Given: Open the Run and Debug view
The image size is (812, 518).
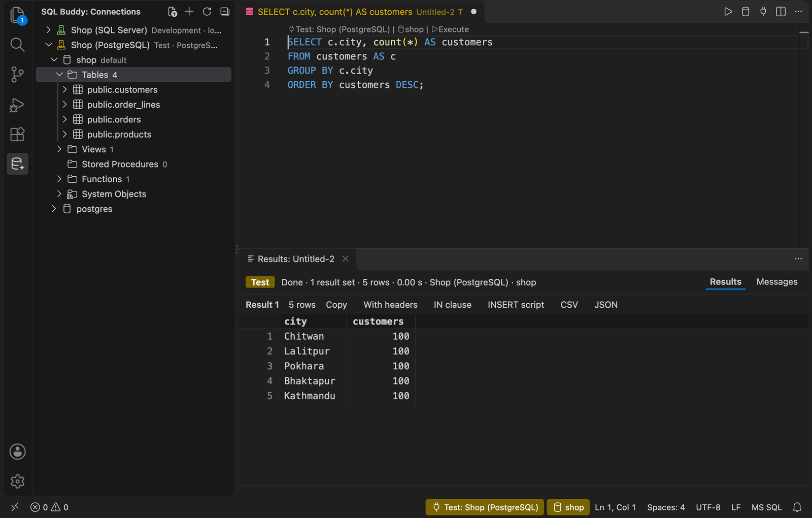Looking at the screenshot, I should [x=17, y=105].
